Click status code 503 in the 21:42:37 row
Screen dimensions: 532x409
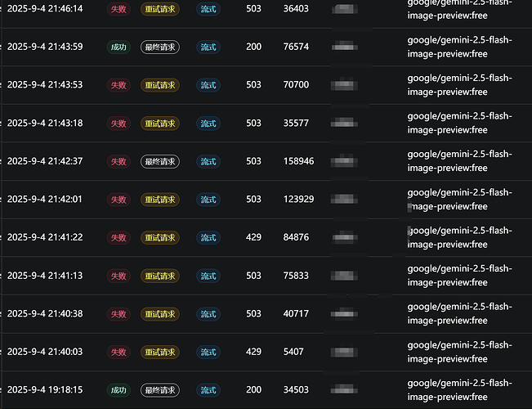pos(254,161)
